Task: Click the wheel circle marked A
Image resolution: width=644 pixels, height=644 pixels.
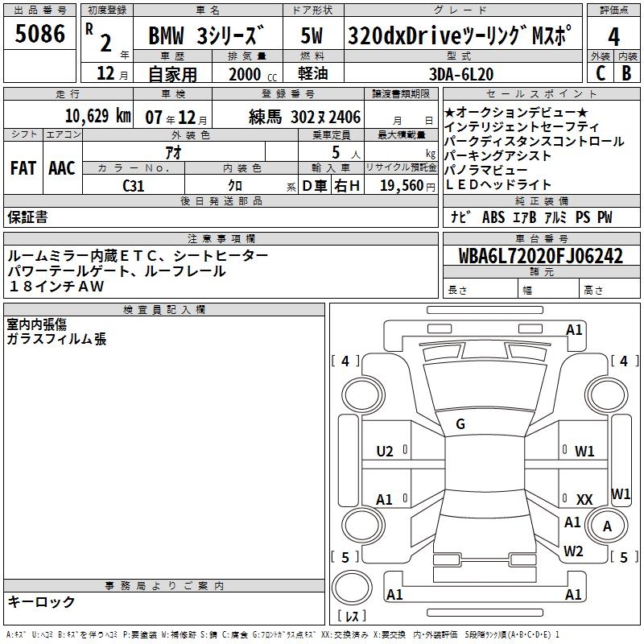Action: tap(607, 526)
